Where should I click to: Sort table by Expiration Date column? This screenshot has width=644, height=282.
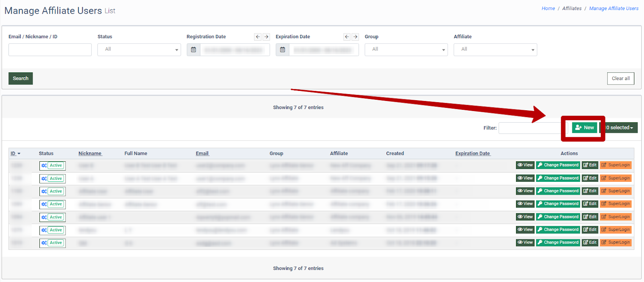click(473, 153)
